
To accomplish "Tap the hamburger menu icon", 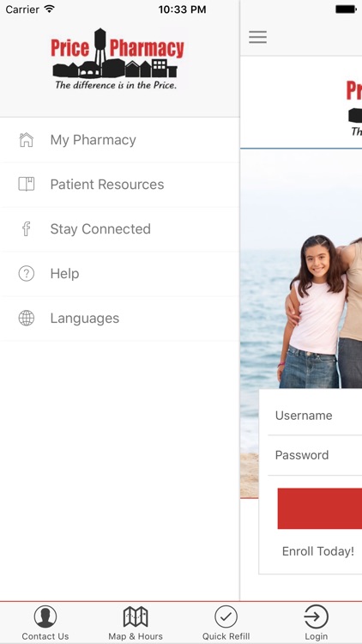I will click(x=257, y=37).
